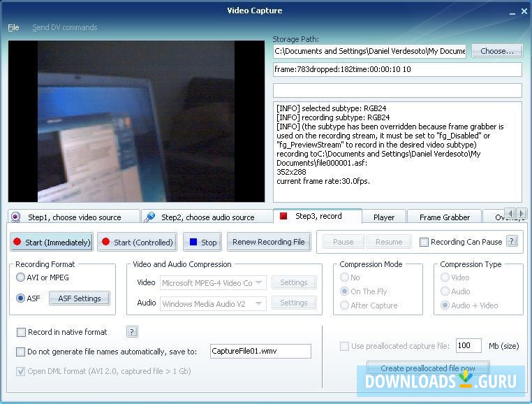Start recording immediately
Screen dimensions: 532x404
[x=52, y=242]
